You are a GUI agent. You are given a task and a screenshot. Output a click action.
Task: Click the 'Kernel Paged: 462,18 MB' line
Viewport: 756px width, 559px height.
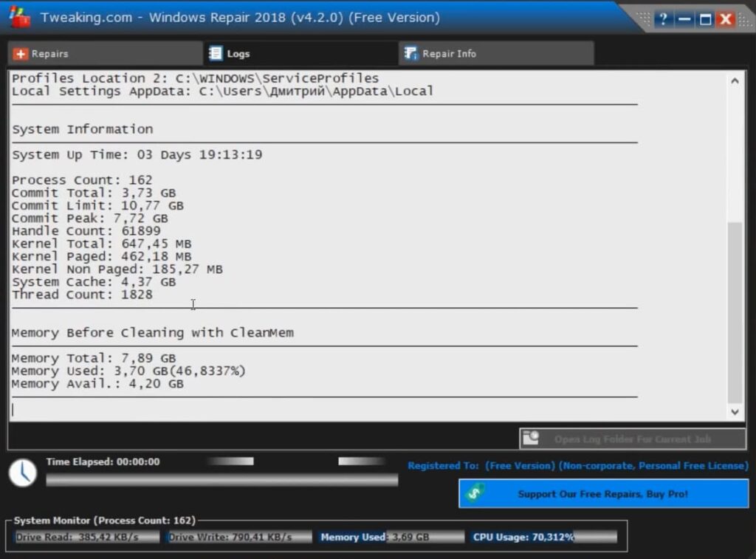point(102,256)
